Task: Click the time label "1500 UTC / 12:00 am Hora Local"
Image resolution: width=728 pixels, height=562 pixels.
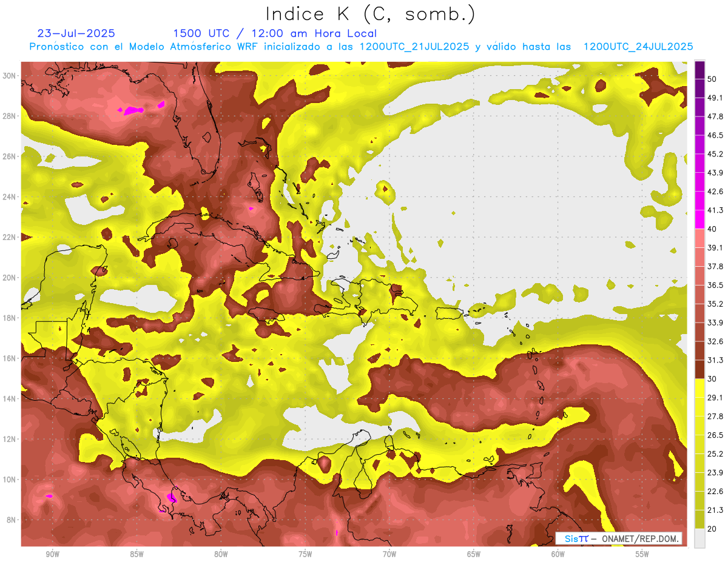Action: (x=275, y=33)
